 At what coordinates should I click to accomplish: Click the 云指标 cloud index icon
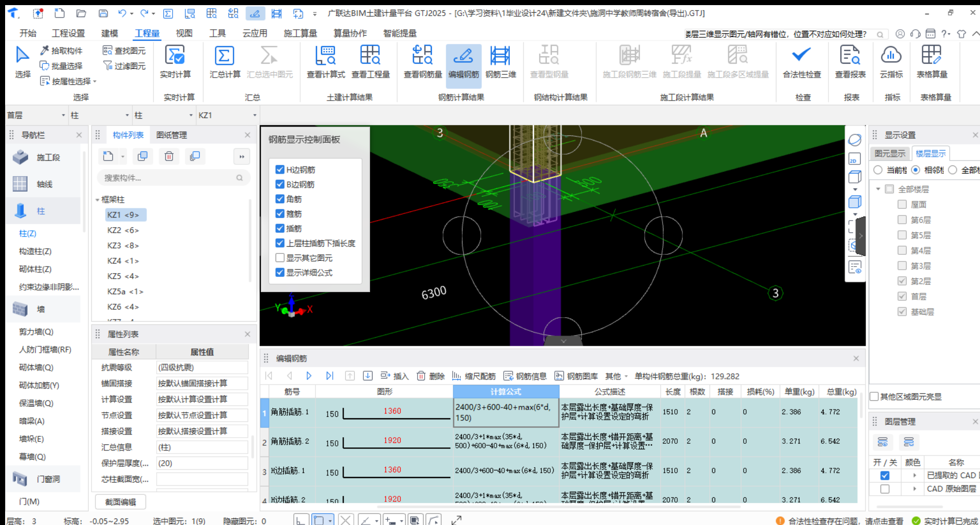(891, 55)
